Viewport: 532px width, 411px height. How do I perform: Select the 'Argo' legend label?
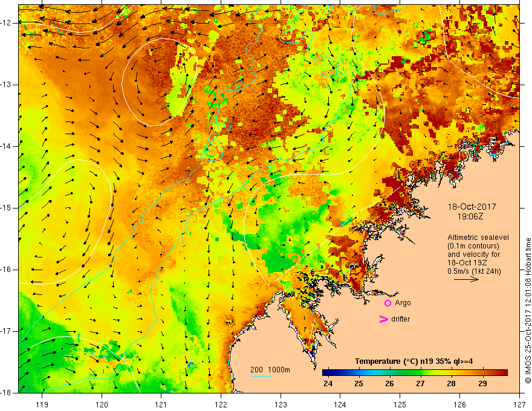click(x=403, y=303)
